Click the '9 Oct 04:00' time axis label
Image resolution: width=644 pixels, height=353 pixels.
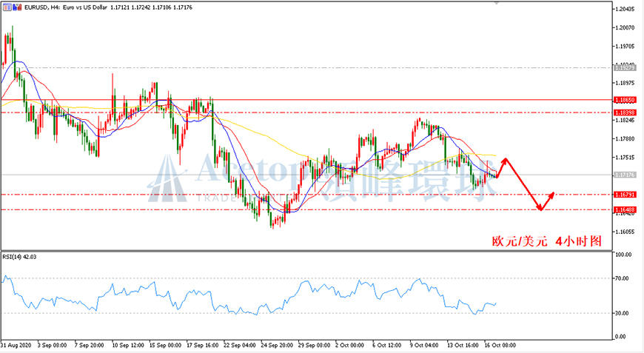424,345
